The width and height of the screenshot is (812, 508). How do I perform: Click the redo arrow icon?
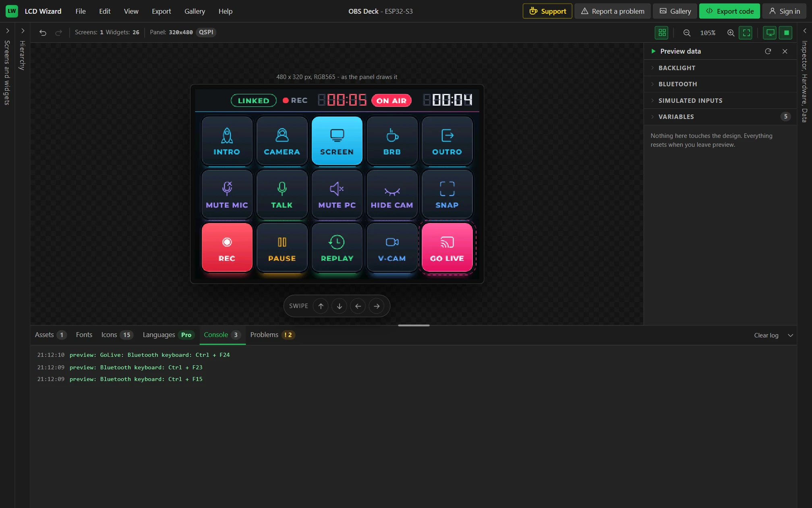point(59,32)
